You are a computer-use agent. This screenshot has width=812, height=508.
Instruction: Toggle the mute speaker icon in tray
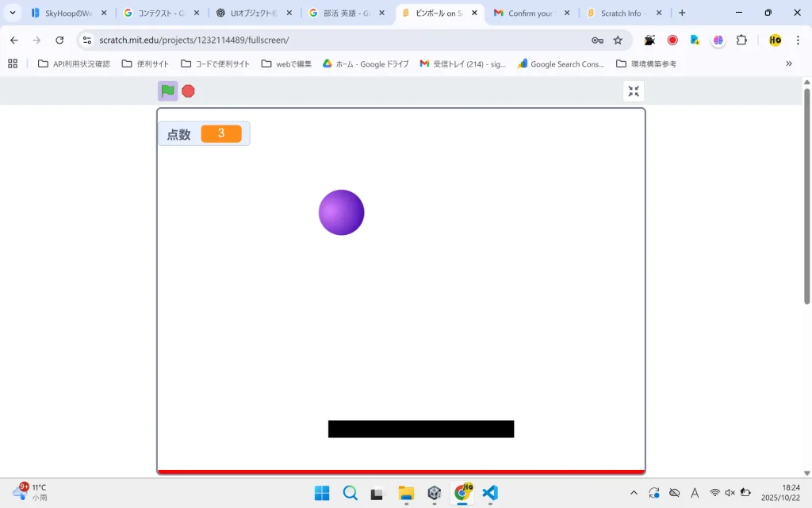pos(730,493)
